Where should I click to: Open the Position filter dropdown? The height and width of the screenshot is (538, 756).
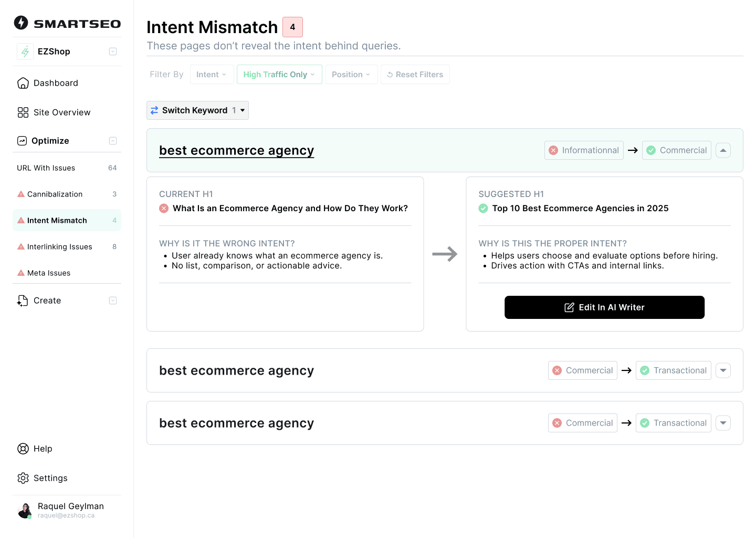point(351,75)
